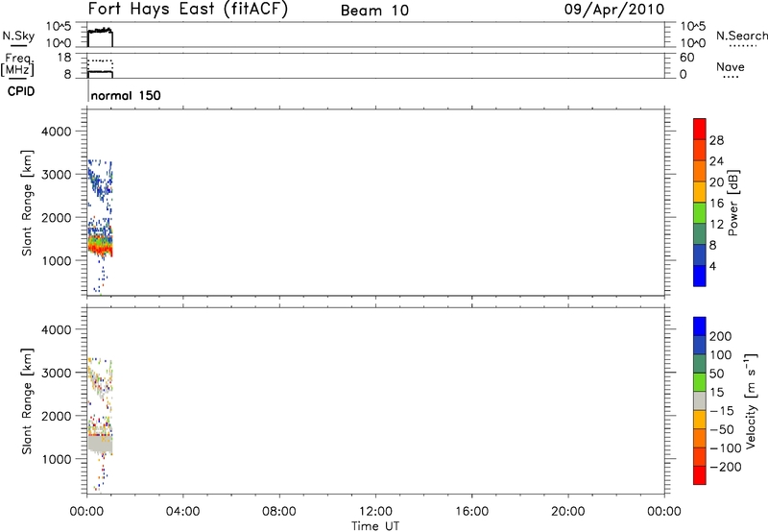The image size is (768, 532).
Task: Click Slant Range [km] label of velocity panel
Action: [x=27, y=400]
